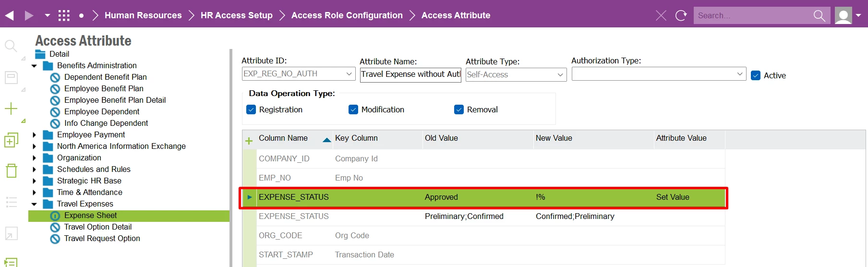Open the Authorization Type dropdown
Screen dimensions: 868x267
pyautogui.click(x=739, y=74)
